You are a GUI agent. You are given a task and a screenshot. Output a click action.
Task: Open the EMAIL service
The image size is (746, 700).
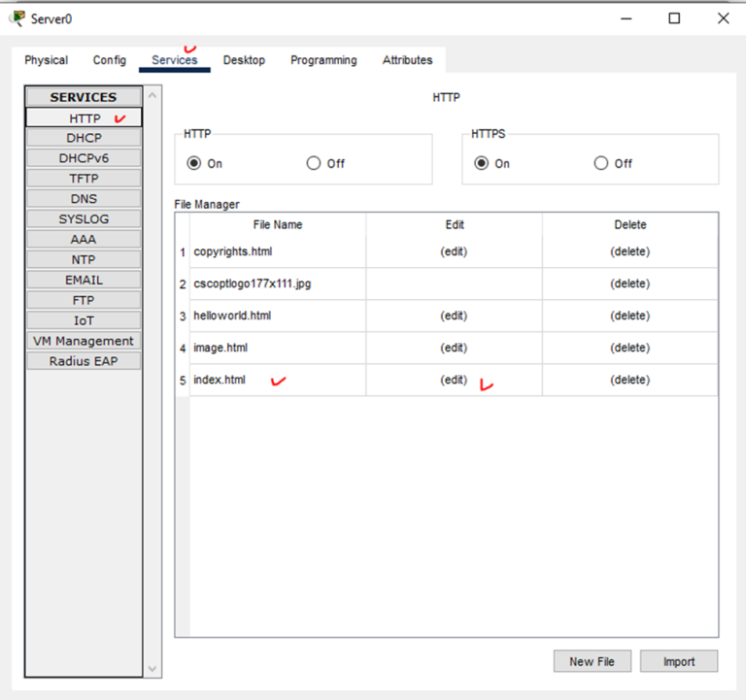[84, 280]
